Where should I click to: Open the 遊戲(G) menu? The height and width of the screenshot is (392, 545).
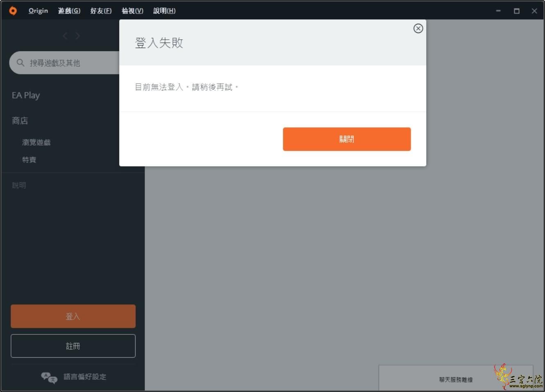69,11
